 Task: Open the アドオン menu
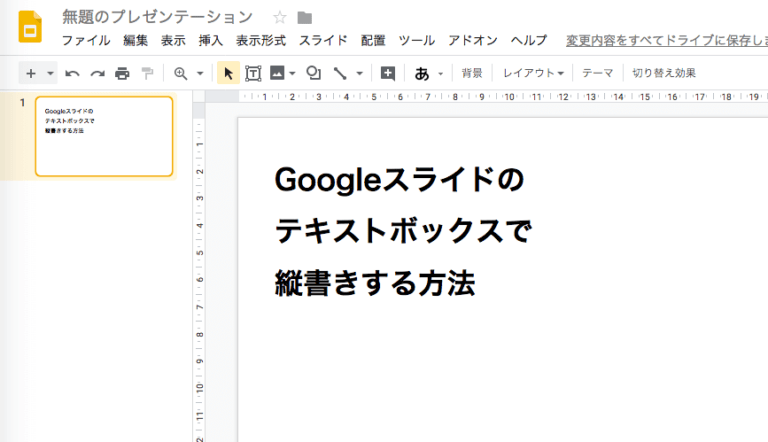coord(473,40)
